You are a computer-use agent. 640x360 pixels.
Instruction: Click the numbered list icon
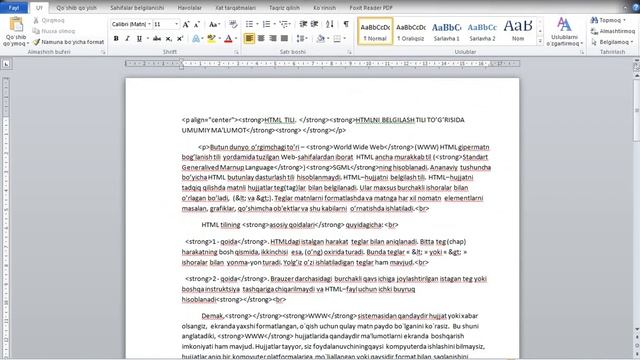tap(266, 24)
